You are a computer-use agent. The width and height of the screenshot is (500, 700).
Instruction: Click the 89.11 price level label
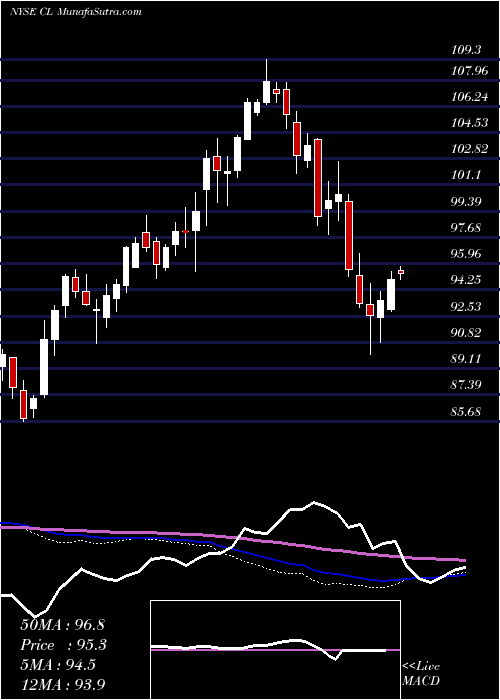point(467,359)
